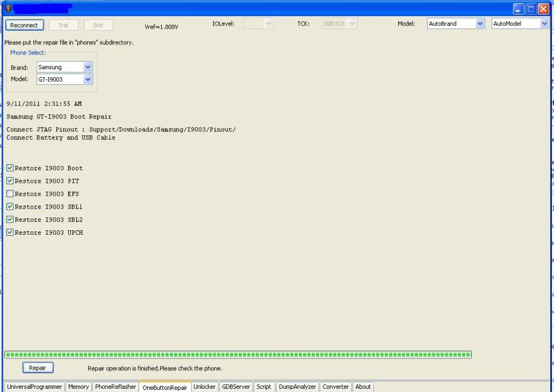This screenshot has height=392, width=554.
Task: Switch to the Memory tab
Action: 78,387
